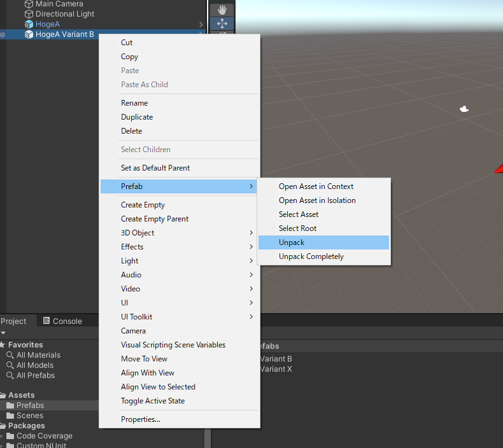
Task: Choose Select Root in Prefab submenu
Action: (x=323, y=228)
